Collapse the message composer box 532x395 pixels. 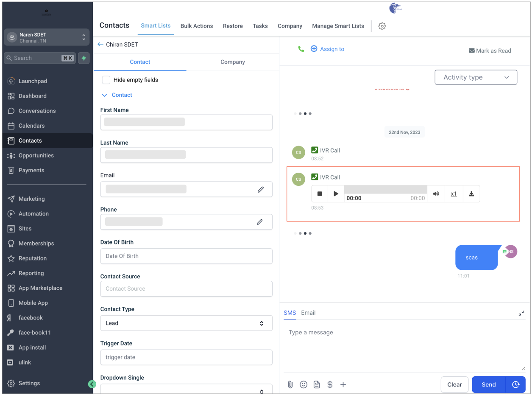click(x=521, y=313)
